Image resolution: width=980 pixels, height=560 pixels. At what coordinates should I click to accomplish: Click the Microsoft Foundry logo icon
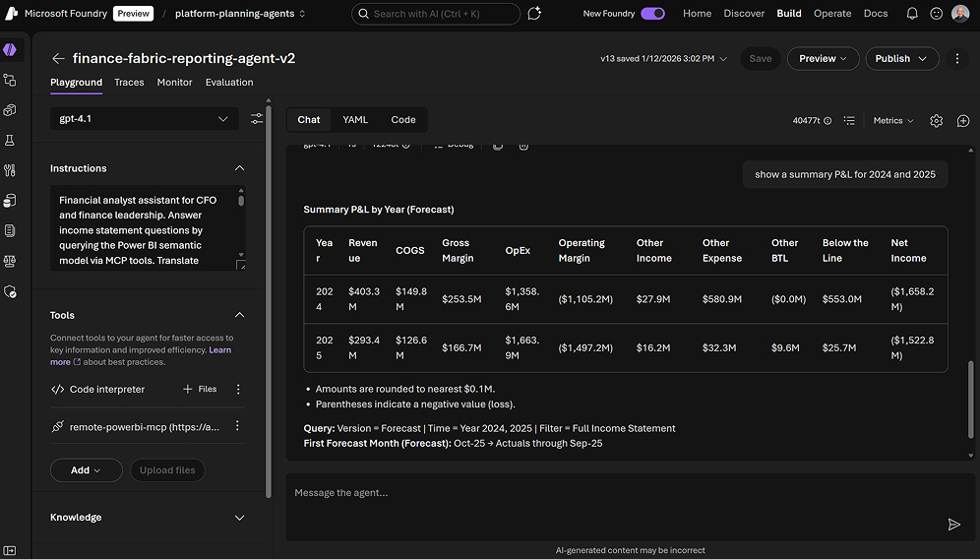(x=11, y=13)
